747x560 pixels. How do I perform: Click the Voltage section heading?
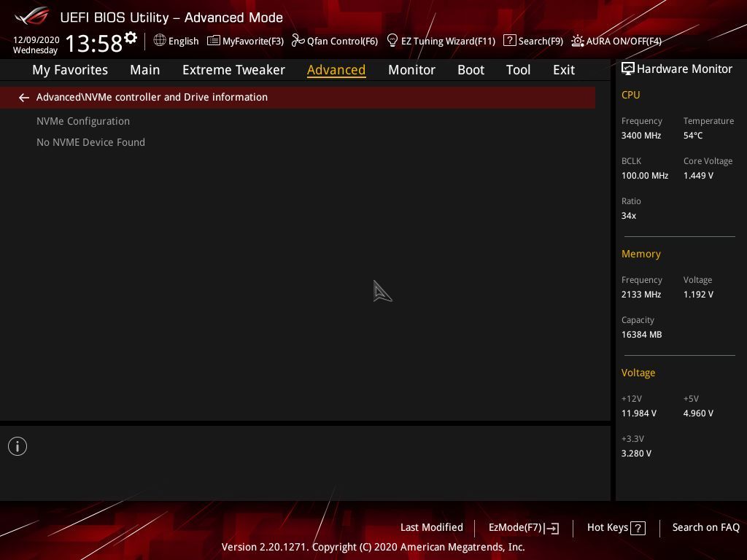638,373
